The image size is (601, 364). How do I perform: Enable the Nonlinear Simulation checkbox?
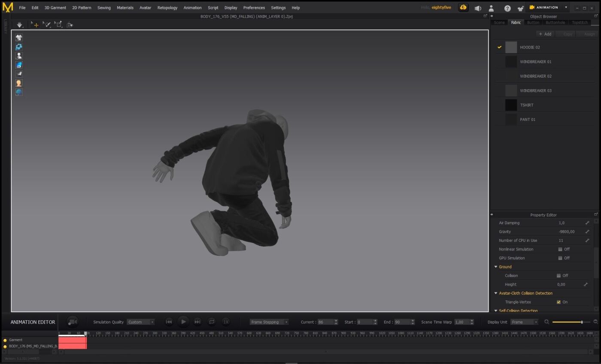tap(560, 249)
